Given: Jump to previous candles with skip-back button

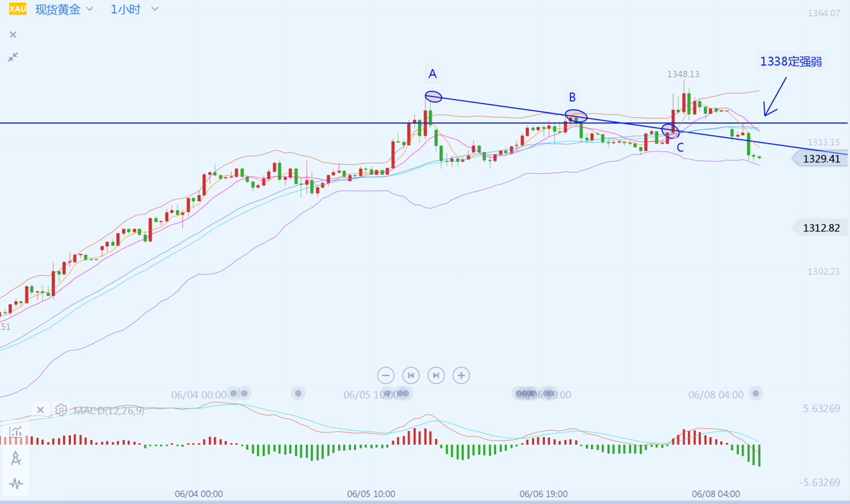Looking at the screenshot, I should point(411,375).
